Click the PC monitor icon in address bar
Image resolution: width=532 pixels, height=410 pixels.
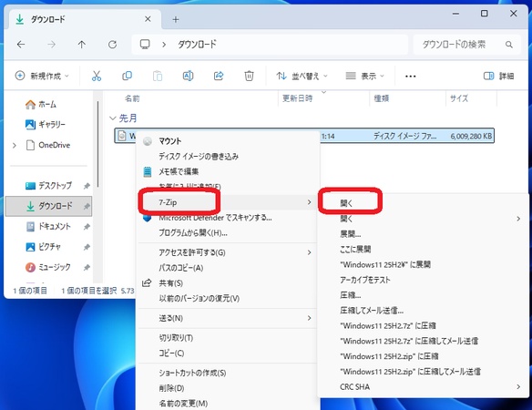(145, 44)
